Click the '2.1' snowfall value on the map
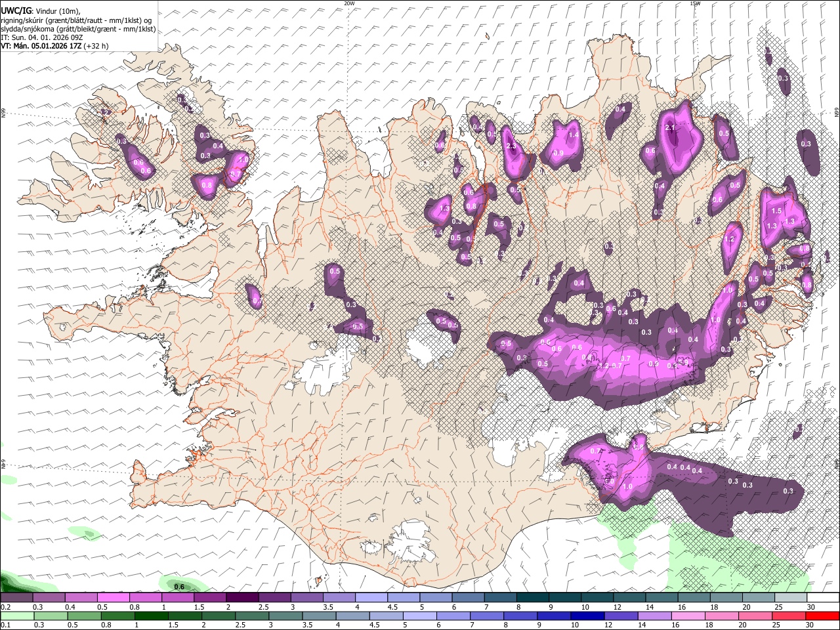The width and height of the screenshot is (840, 630). point(670,127)
